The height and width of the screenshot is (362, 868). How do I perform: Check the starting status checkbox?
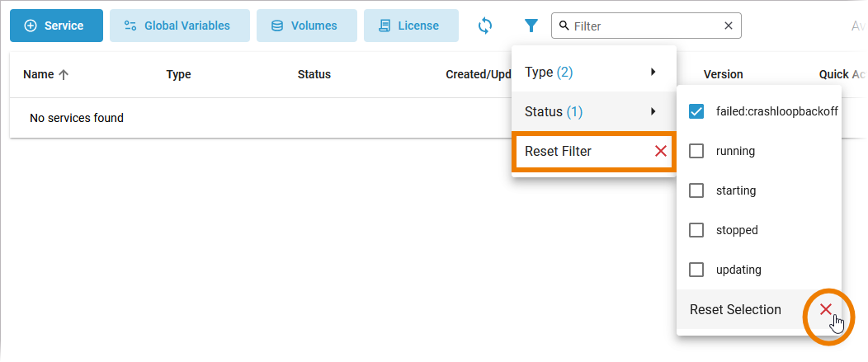pyautogui.click(x=696, y=190)
